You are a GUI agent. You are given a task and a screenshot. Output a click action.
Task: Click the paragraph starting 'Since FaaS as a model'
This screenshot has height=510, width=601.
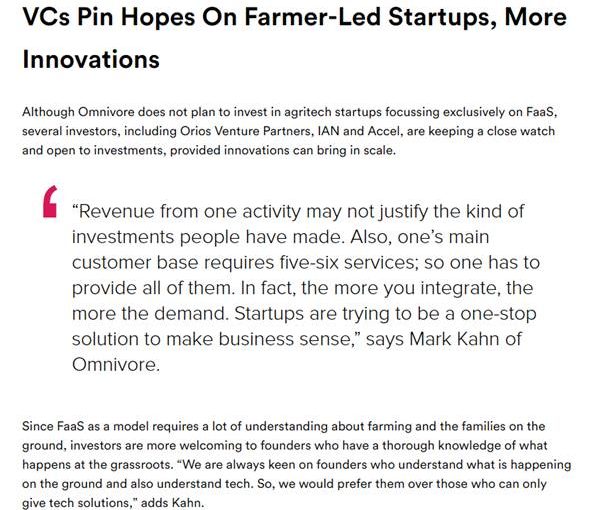(297, 464)
